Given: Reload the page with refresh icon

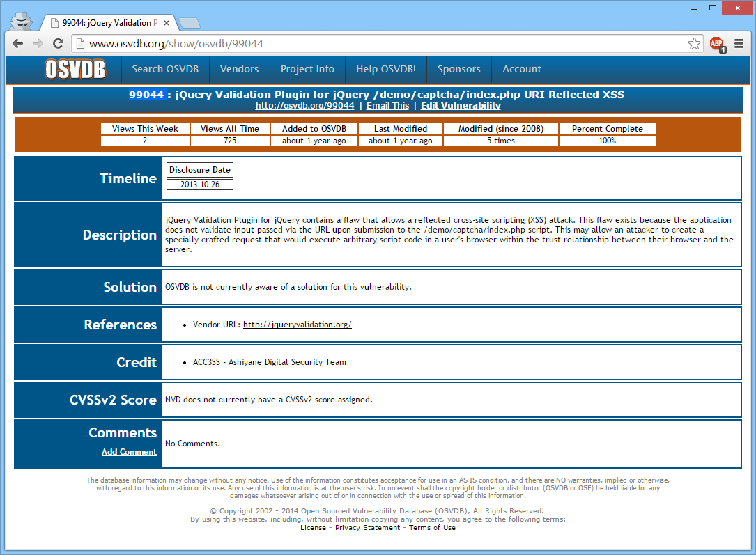Looking at the screenshot, I should pyautogui.click(x=58, y=43).
